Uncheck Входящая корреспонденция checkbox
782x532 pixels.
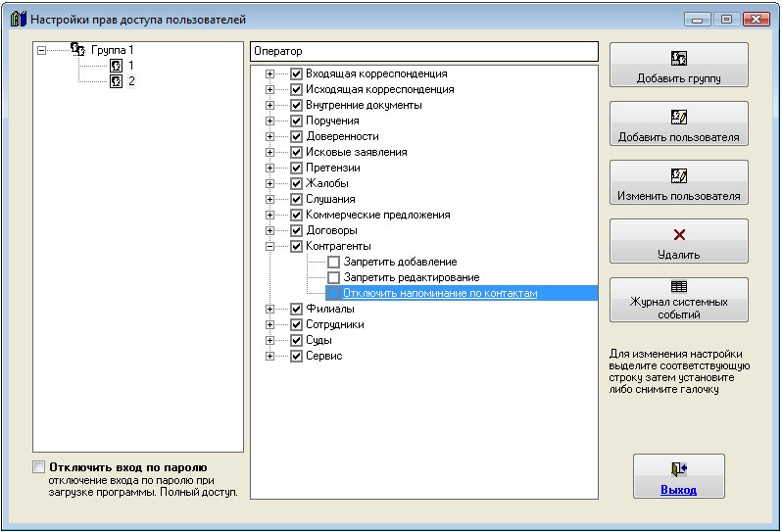(x=296, y=73)
